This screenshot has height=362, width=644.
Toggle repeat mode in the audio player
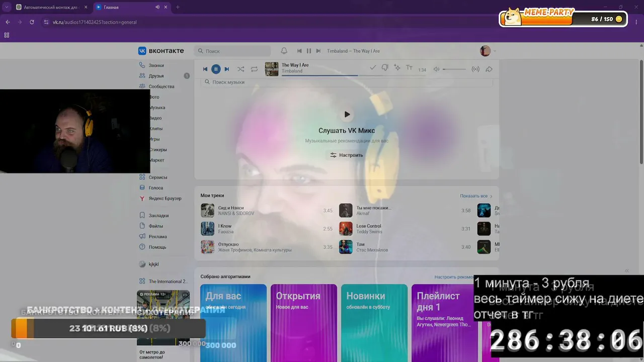pos(254,69)
